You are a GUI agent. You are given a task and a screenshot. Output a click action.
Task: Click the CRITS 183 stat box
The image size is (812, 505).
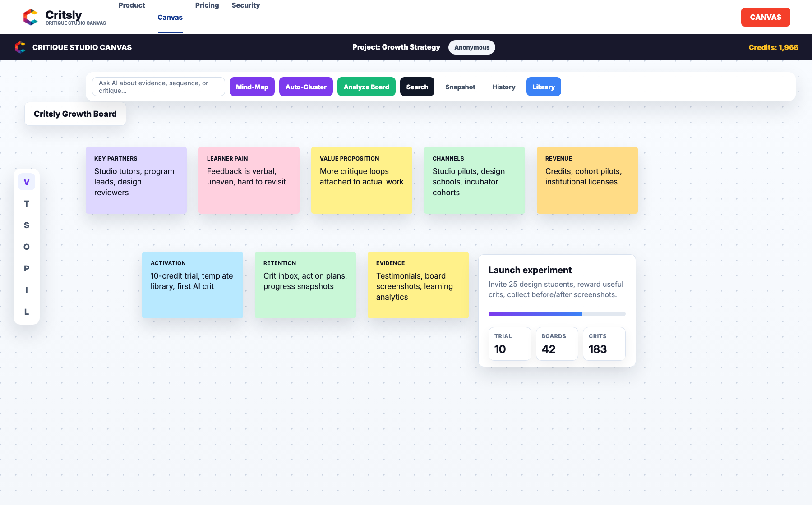pos(604,344)
